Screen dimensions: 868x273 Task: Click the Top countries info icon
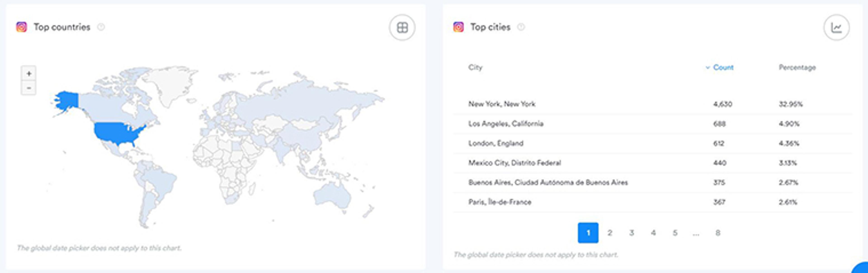[101, 27]
